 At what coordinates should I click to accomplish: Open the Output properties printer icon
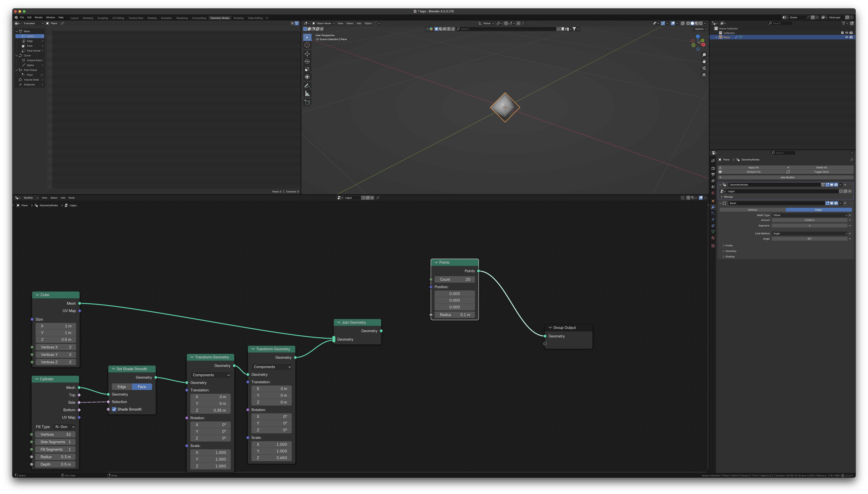pyautogui.click(x=713, y=174)
